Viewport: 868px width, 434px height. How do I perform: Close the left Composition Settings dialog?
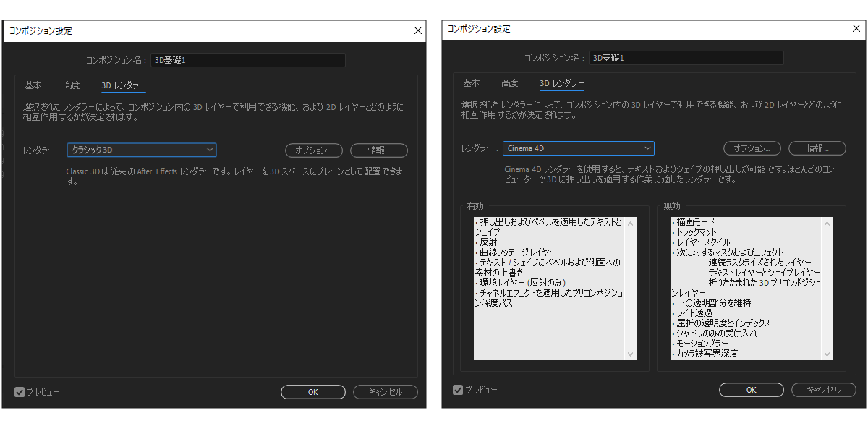[x=417, y=30]
